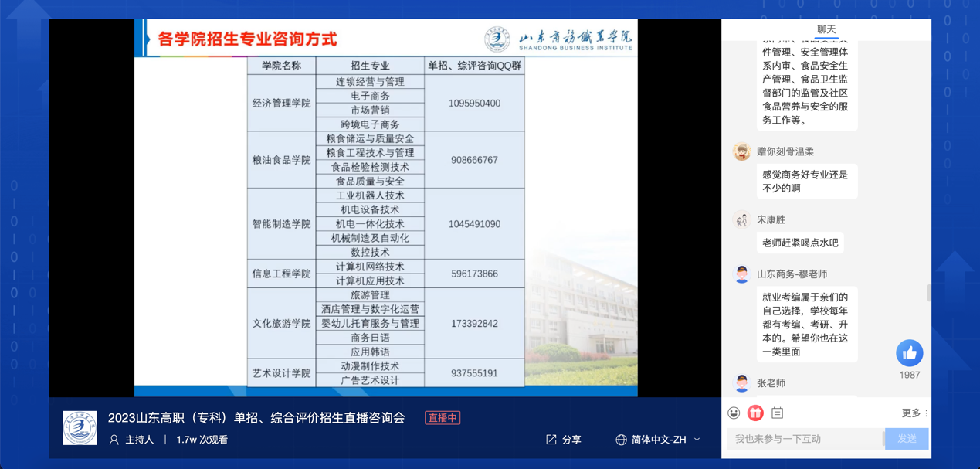Click 山东商务-穆老师's avatar in chat

[741, 274]
